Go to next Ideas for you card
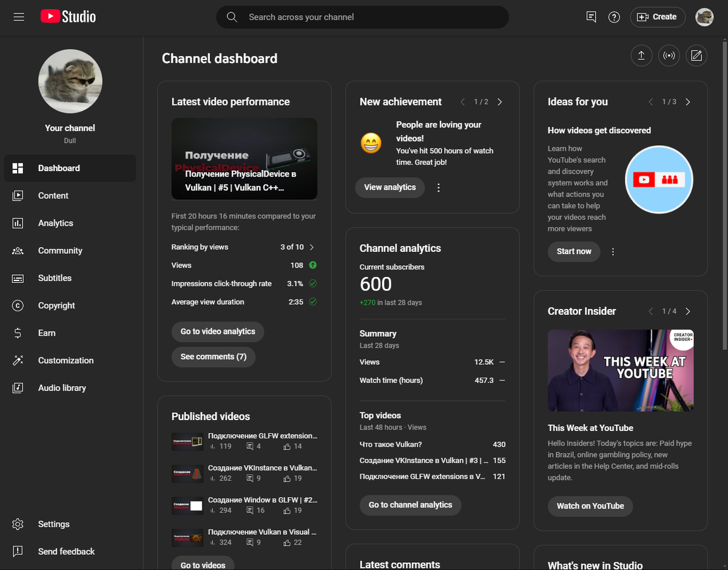Viewport: 728px width, 570px height. (x=688, y=102)
